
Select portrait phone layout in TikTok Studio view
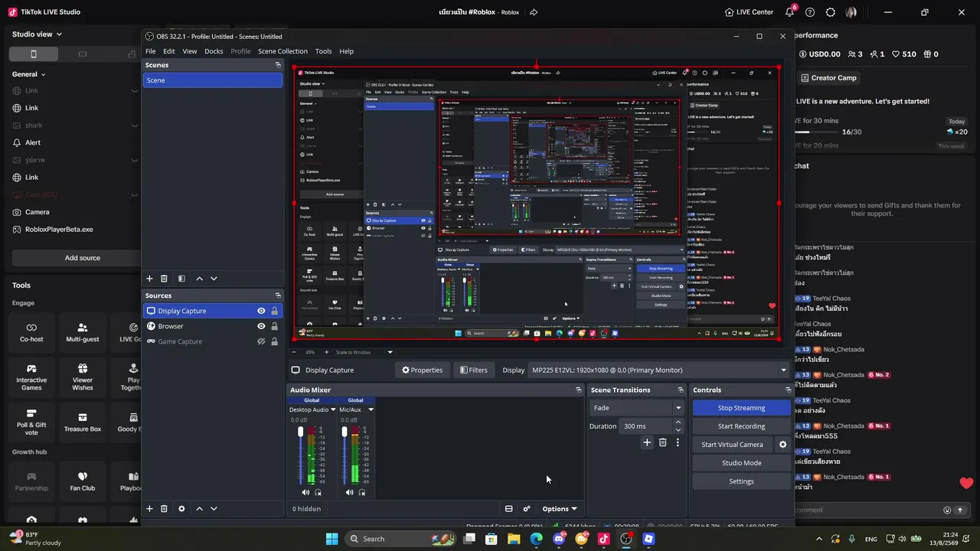tap(33, 54)
